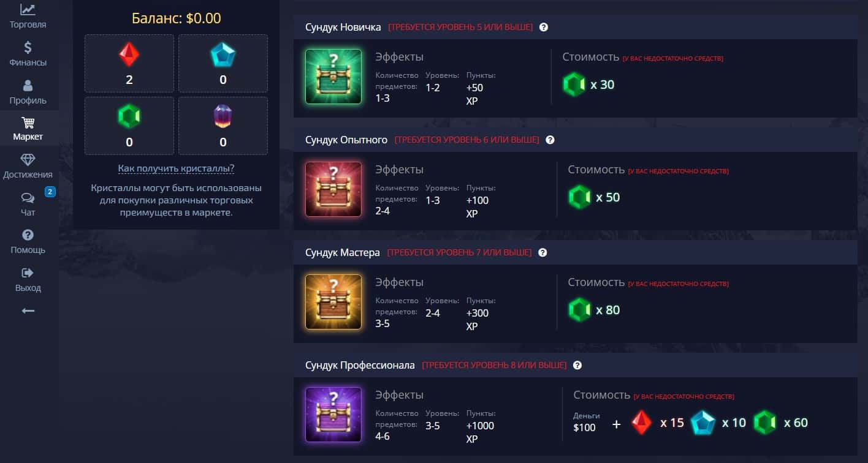Click the purple crystal balance cell
The width and height of the screenshot is (868, 463).
223,126
